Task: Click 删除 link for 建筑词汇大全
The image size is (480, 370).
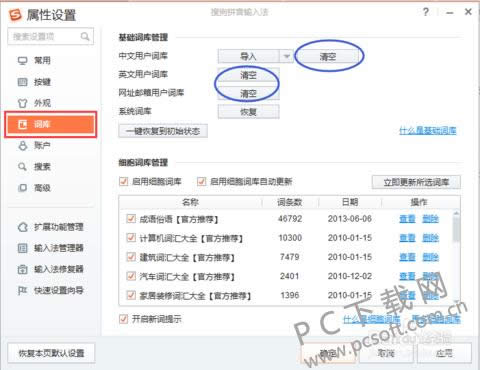Action: coord(430,257)
